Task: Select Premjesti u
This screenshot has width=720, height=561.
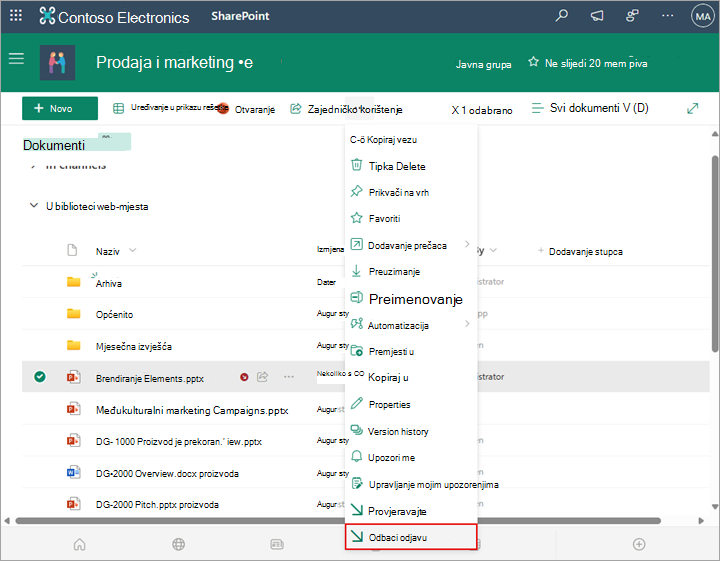Action: click(x=411, y=352)
